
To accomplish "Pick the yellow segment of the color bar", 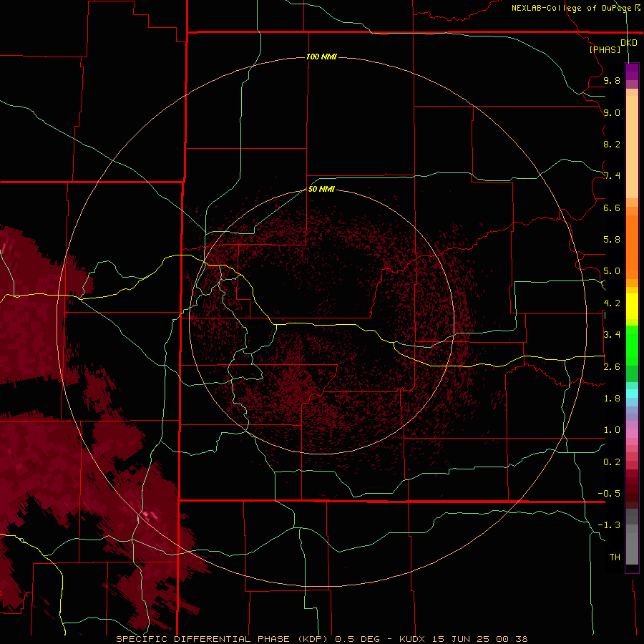I will pos(632,306).
